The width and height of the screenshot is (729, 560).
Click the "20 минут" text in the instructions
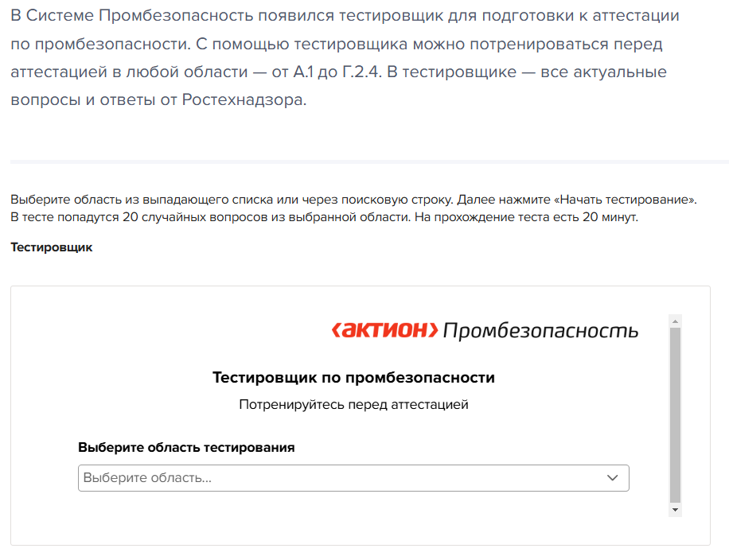pos(610,217)
